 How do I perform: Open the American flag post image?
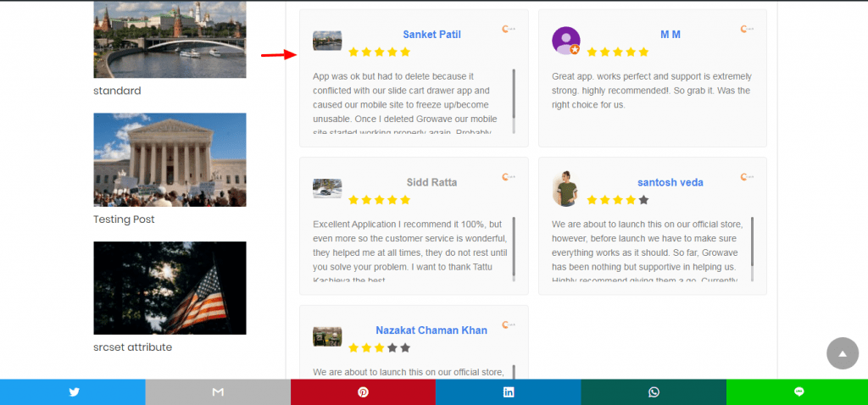tap(170, 288)
